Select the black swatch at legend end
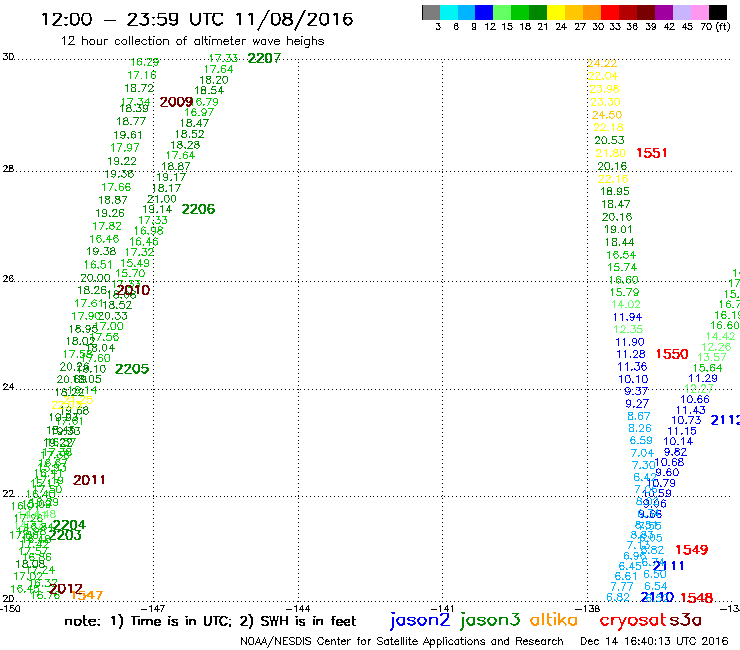This screenshot has height=650, width=740. coord(718,12)
